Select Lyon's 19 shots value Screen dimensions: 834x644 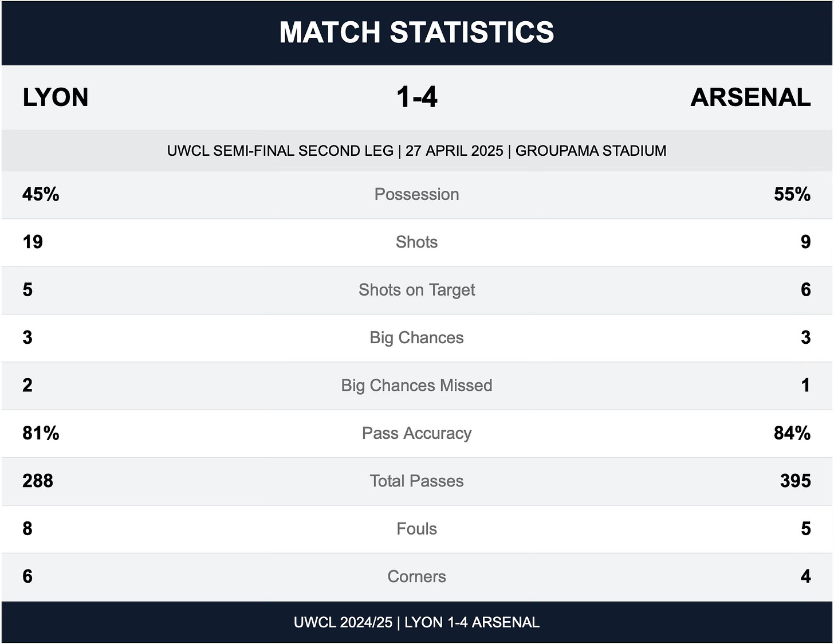(33, 242)
